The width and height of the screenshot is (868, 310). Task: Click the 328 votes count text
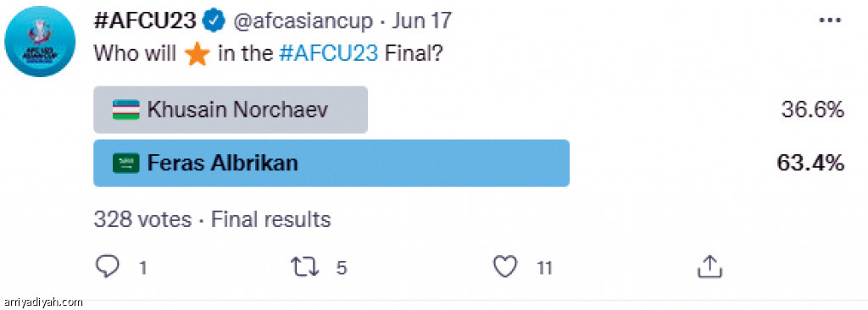[142, 219]
